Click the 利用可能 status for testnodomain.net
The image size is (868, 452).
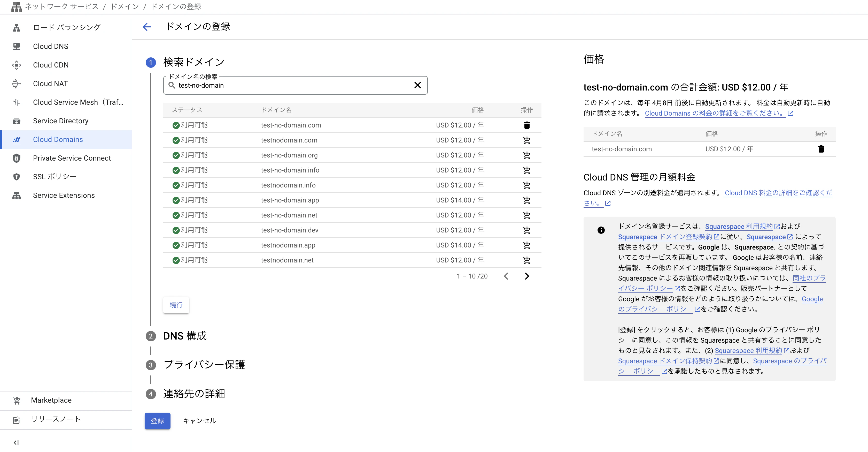point(190,260)
